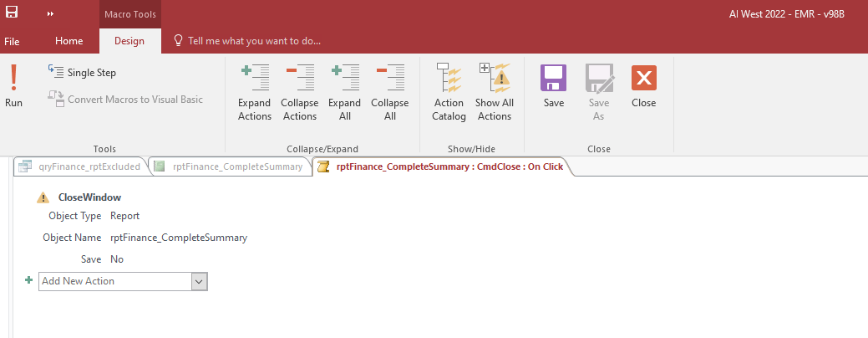Switch to the Home ribbon tab

[x=69, y=41]
